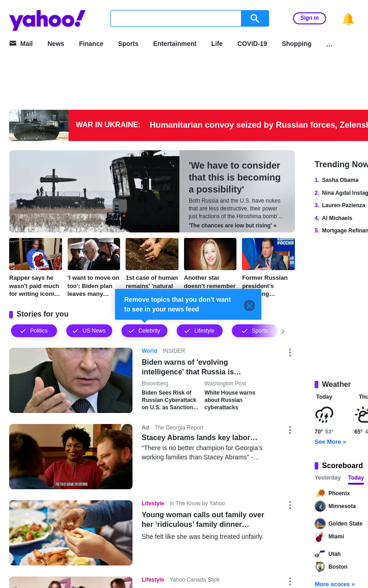Open More scores link

(x=334, y=584)
